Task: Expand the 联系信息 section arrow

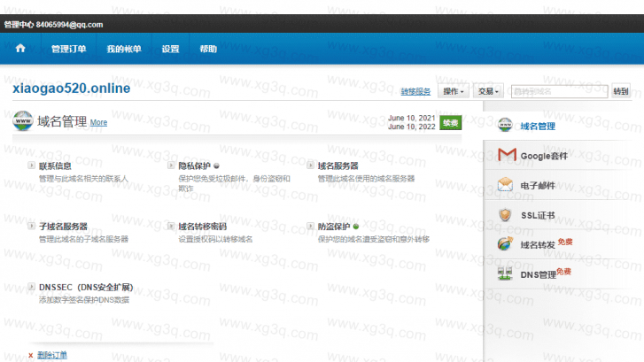Action: 31,166
